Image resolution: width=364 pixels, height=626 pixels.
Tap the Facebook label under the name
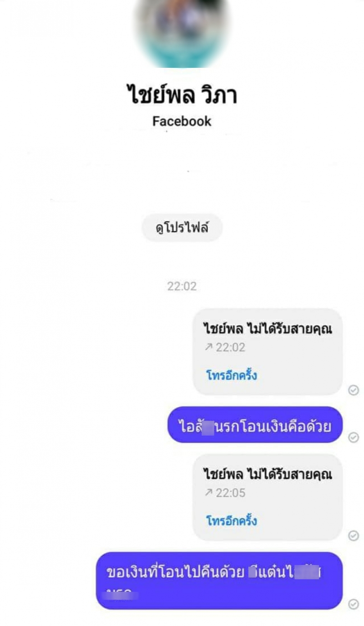click(x=182, y=121)
